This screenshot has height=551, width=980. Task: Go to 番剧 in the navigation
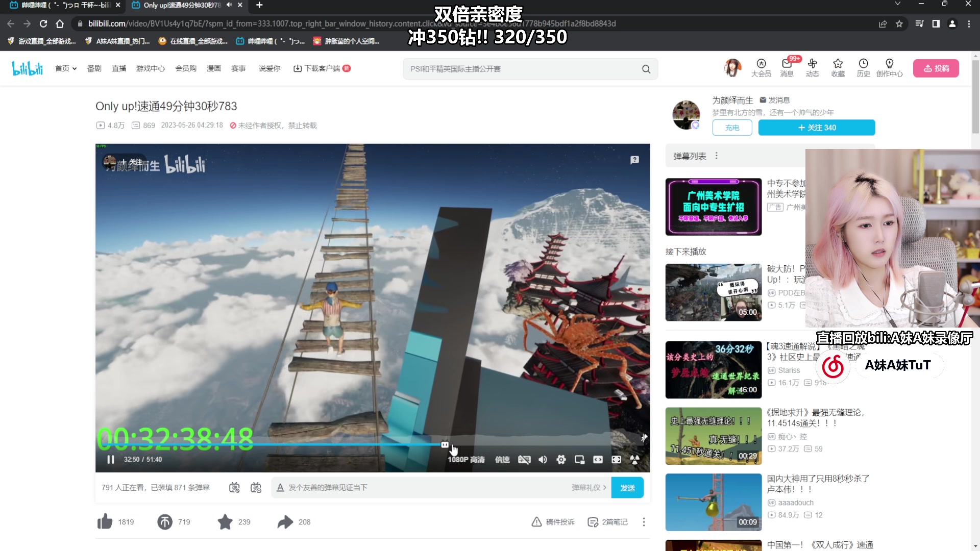94,68
